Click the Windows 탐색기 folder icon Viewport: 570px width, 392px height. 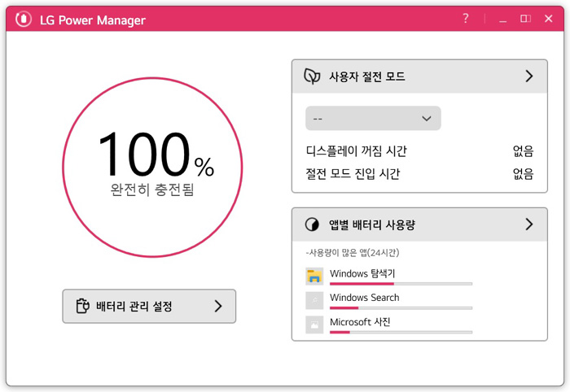click(314, 277)
